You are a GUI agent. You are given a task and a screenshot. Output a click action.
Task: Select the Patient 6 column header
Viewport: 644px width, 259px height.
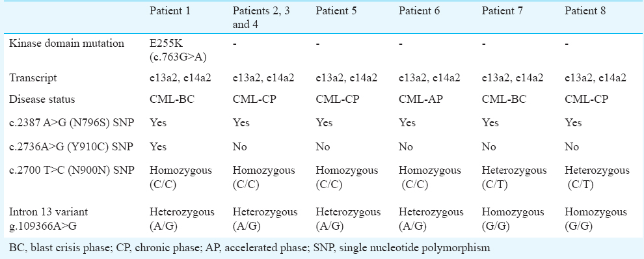419,11
